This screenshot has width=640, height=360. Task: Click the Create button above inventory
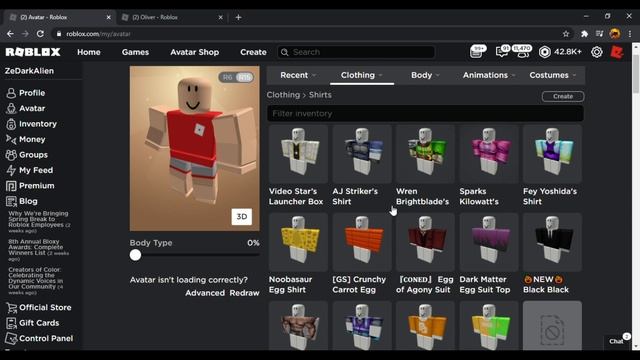[563, 96]
